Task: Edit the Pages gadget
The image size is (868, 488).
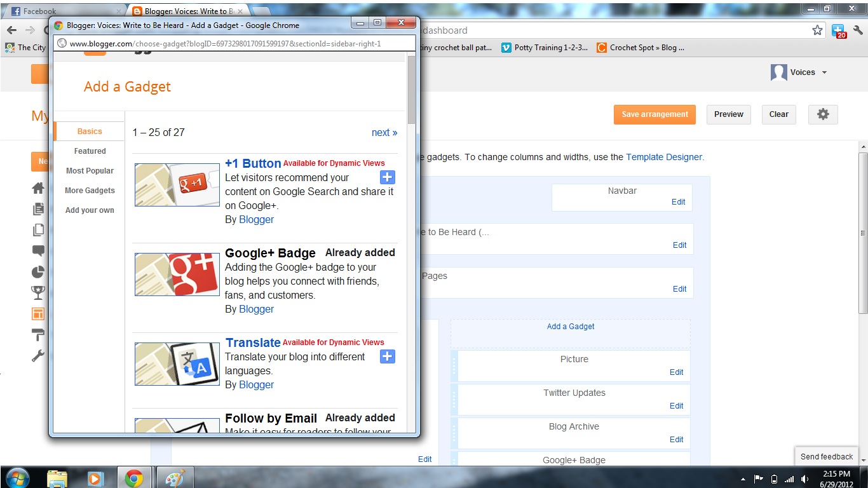Action: [x=679, y=288]
